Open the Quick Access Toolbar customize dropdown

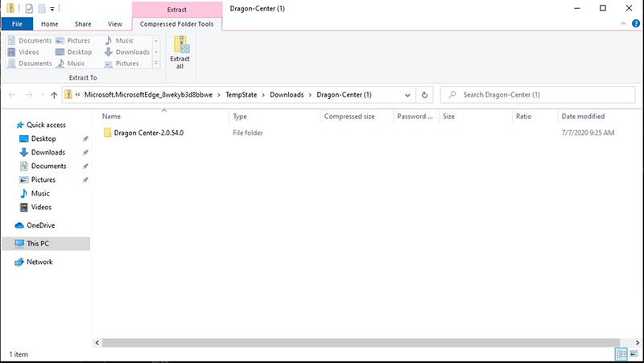point(52,8)
